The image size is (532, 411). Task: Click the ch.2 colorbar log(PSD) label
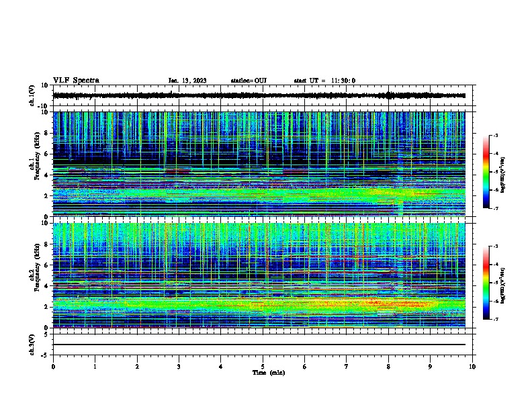(503, 285)
